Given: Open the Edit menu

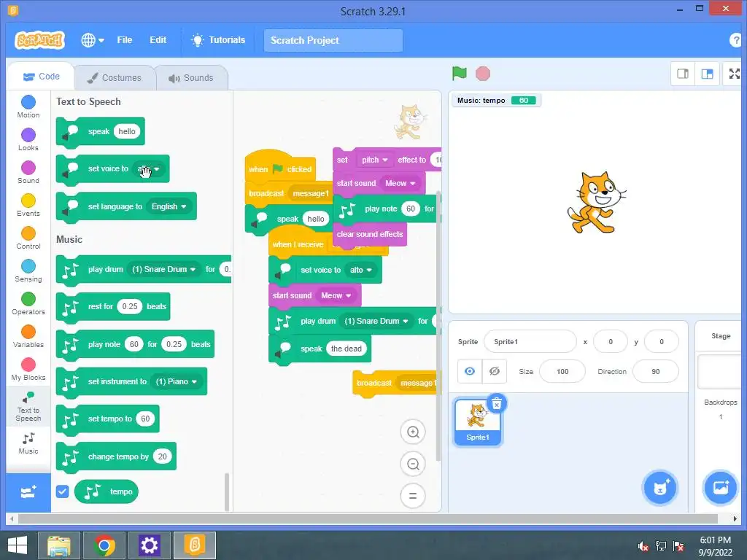Looking at the screenshot, I should click(x=158, y=40).
